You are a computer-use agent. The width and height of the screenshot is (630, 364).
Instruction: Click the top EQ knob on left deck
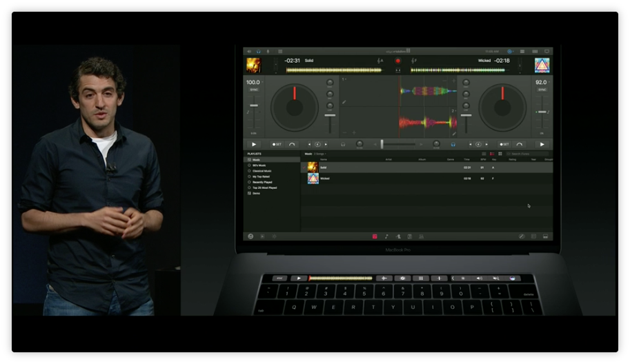pyautogui.click(x=330, y=83)
